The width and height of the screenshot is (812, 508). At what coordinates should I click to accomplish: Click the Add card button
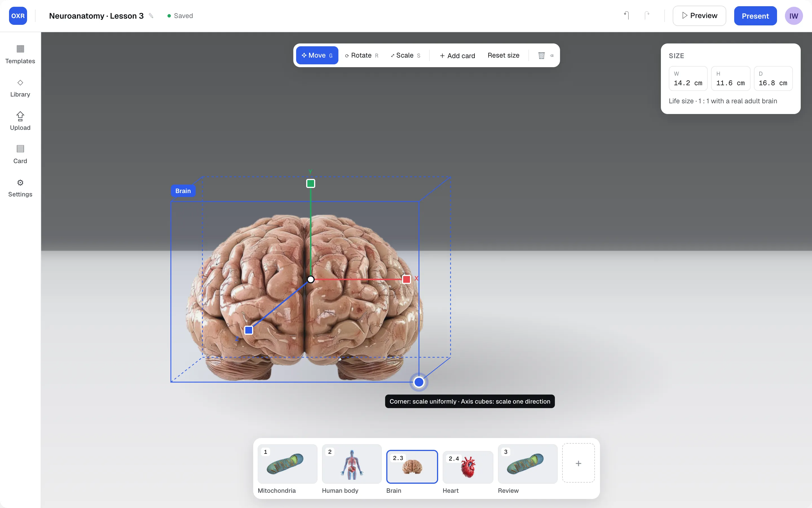[x=457, y=55]
